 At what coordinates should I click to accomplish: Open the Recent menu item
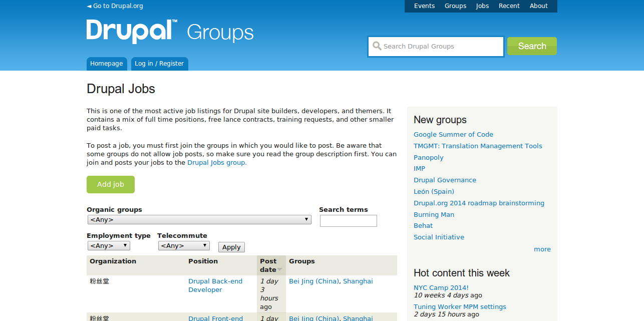point(509,6)
